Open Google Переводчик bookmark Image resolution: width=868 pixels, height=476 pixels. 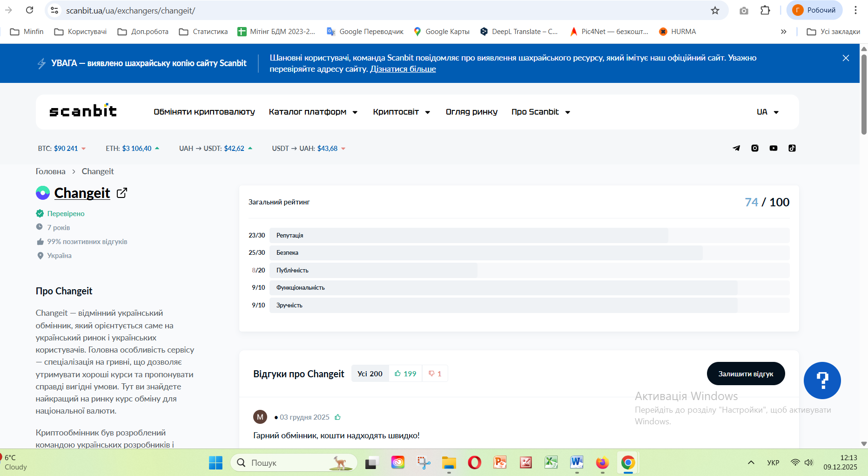(x=365, y=32)
